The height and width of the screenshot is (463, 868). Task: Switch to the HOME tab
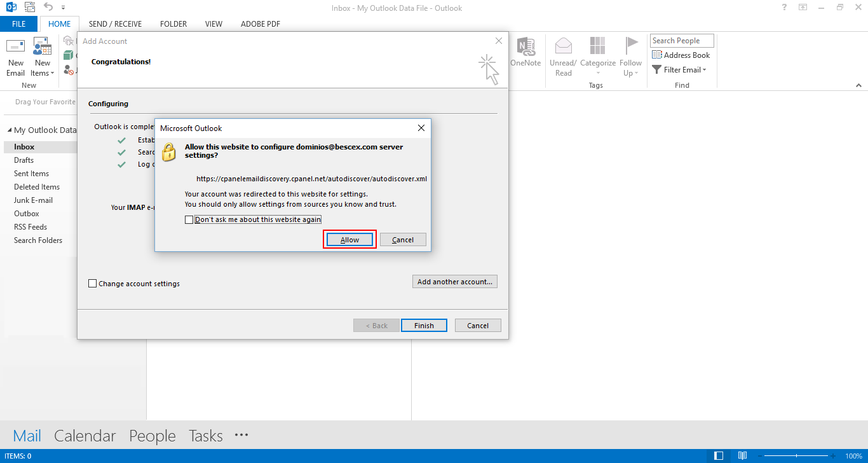click(x=60, y=24)
